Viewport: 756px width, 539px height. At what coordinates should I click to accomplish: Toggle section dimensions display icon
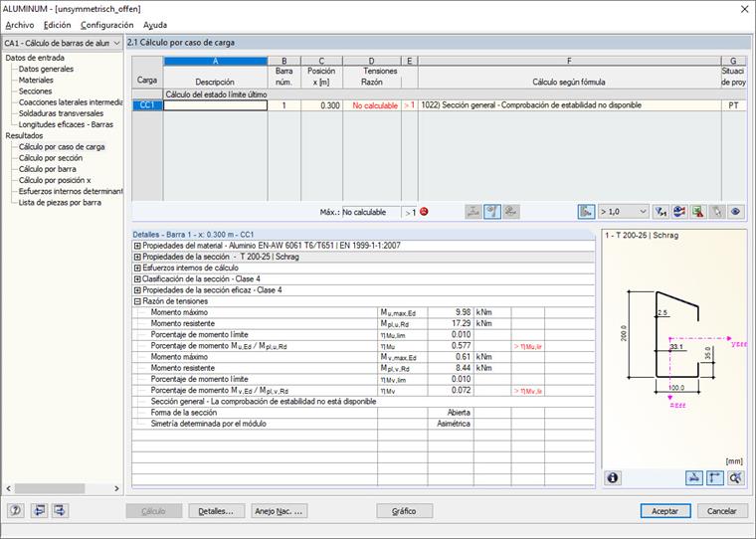tap(693, 477)
